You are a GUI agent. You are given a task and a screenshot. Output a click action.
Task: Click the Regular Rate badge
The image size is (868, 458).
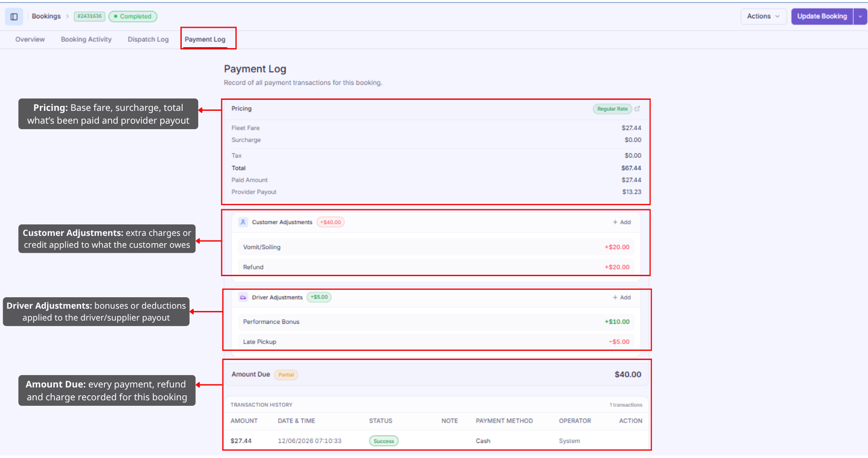pos(612,109)
